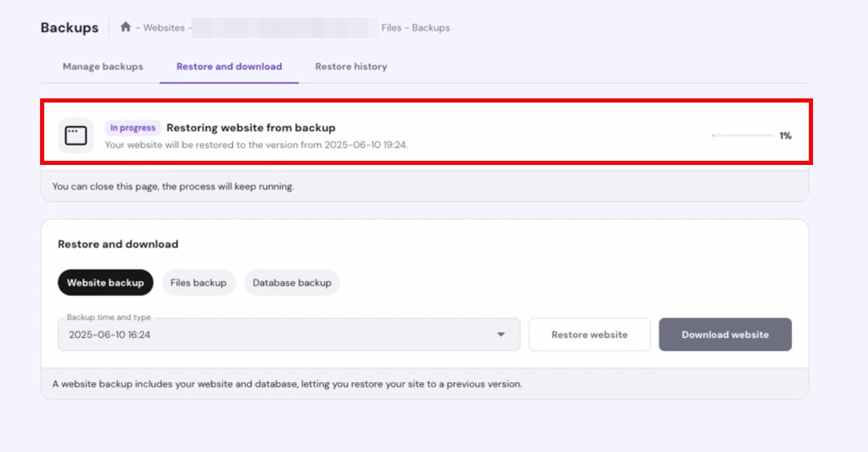Image resolution: width=868 pixels, height=452 pixels.
Task: Switch to the Manage backups tab
Action: tap(103, 67)
